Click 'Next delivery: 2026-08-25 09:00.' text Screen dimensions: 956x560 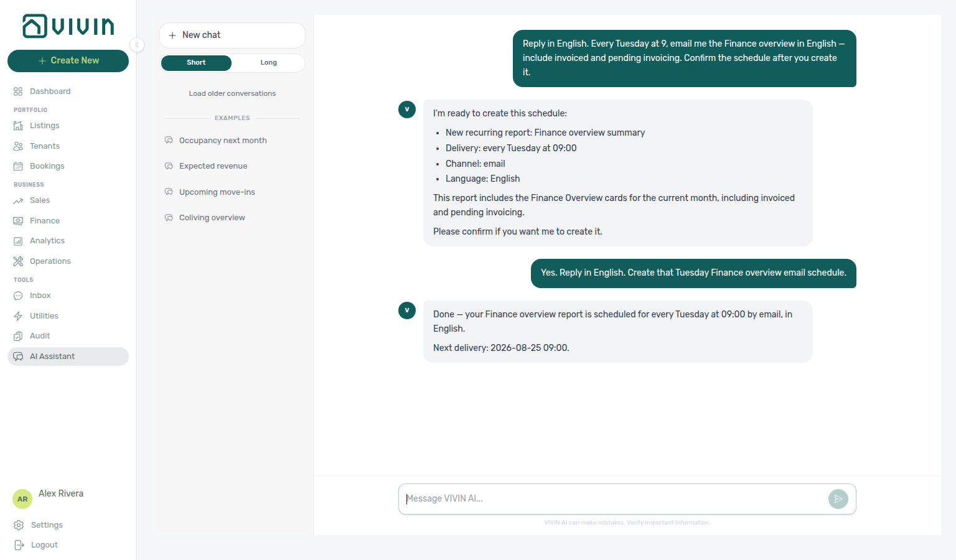[501, 348]
